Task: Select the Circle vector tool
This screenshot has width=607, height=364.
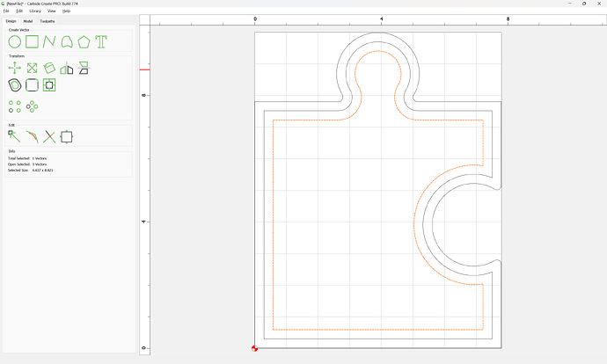Action: click(15, 41)
